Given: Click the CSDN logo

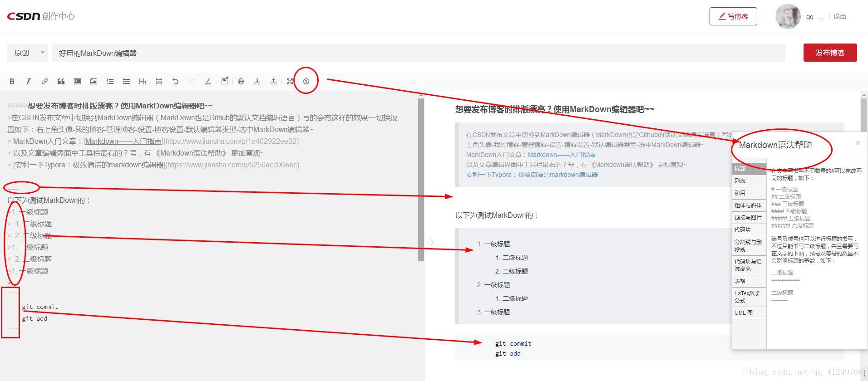Looking at the screenshot, I should [x=24, y=16].
